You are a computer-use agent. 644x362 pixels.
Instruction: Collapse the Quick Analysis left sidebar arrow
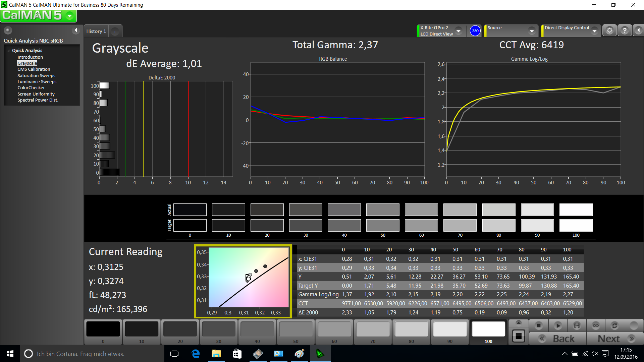[x=76, y=31]
